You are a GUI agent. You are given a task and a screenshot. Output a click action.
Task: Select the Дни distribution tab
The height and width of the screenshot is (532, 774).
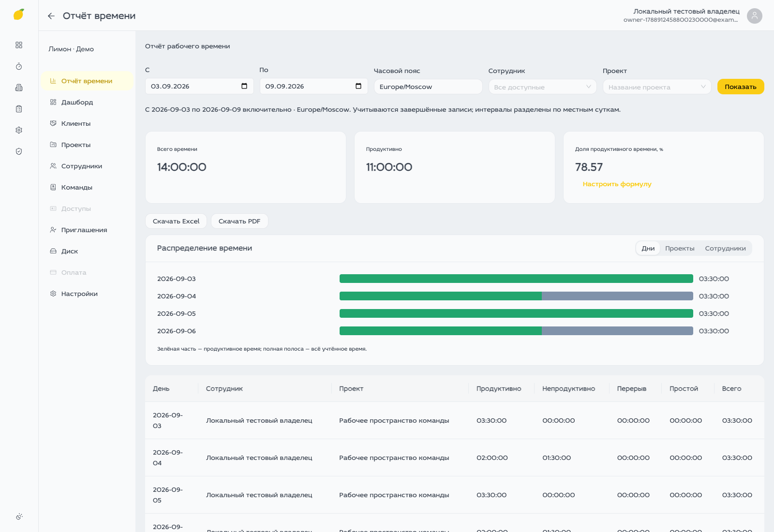pyautogui.click(x=648, y=248)
